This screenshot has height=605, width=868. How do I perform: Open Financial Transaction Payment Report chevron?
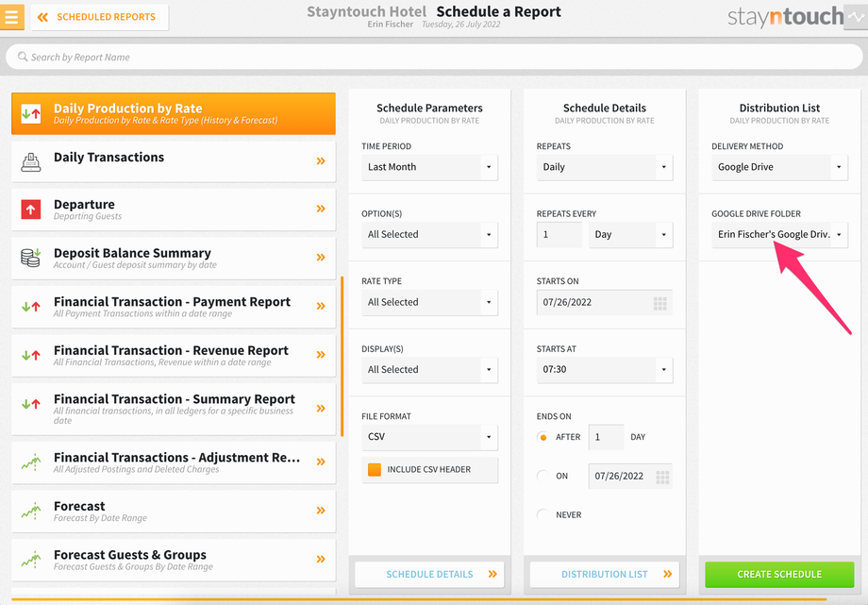coord(321,306)
